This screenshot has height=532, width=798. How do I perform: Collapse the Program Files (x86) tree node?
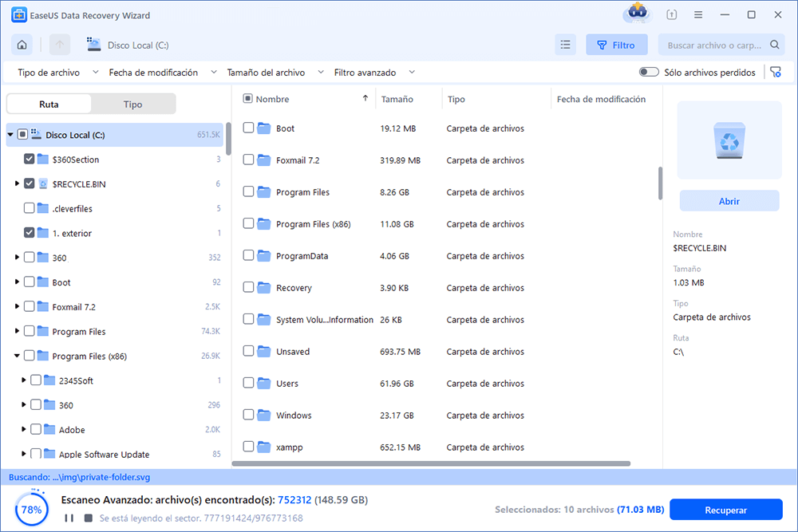click(17, 356)
